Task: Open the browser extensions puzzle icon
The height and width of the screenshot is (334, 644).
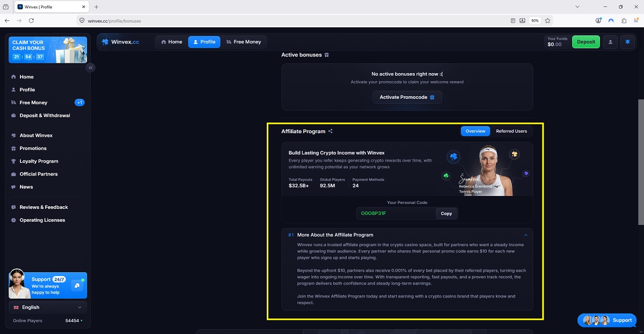Action: 624,20
